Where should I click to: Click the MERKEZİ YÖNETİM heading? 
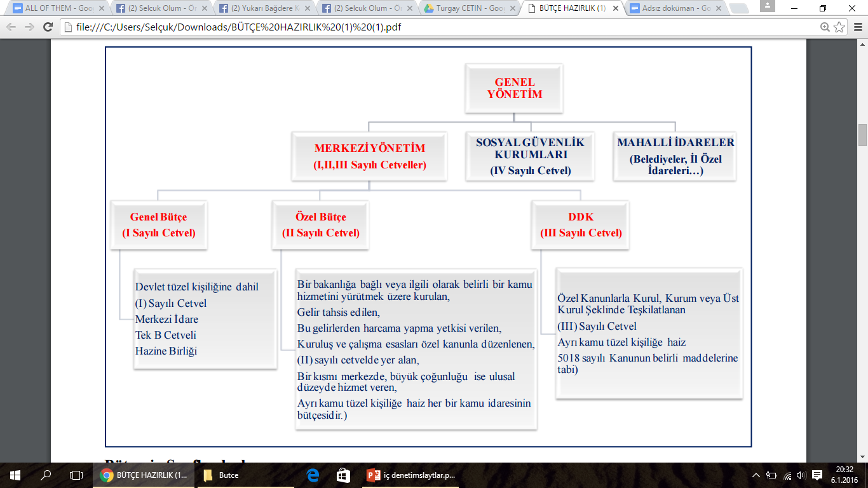tap(370, 148)
